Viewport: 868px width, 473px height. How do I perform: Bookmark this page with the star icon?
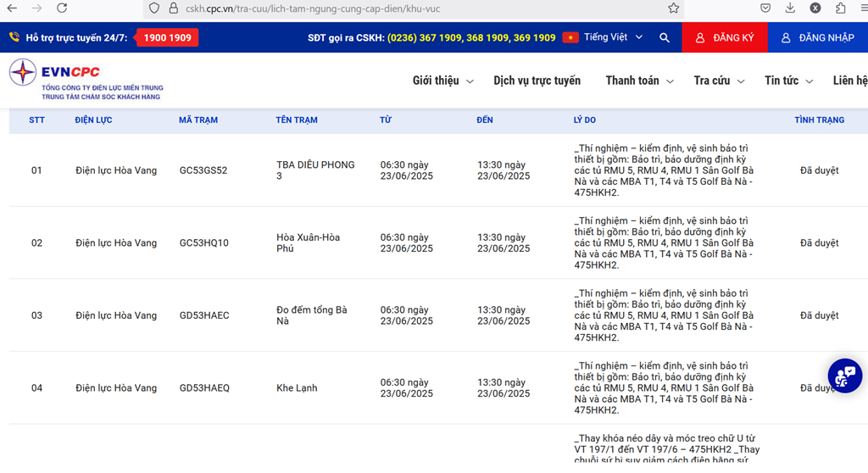[x=673, y=8]
